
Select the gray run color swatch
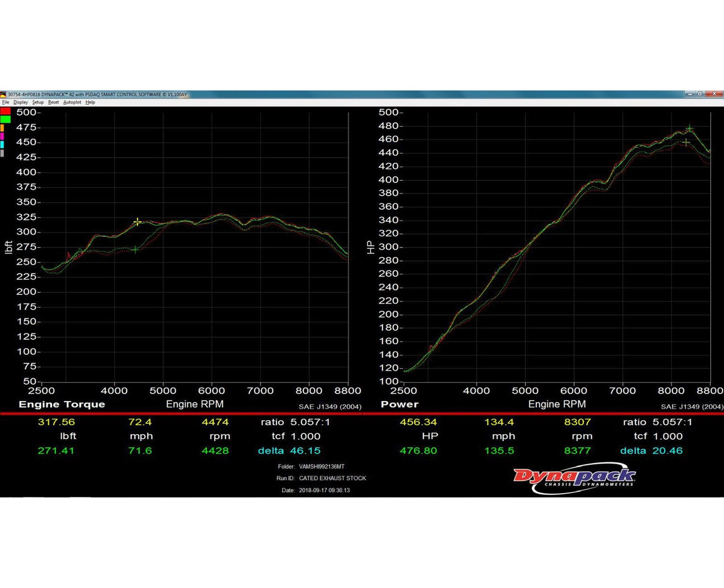point(3,153)
